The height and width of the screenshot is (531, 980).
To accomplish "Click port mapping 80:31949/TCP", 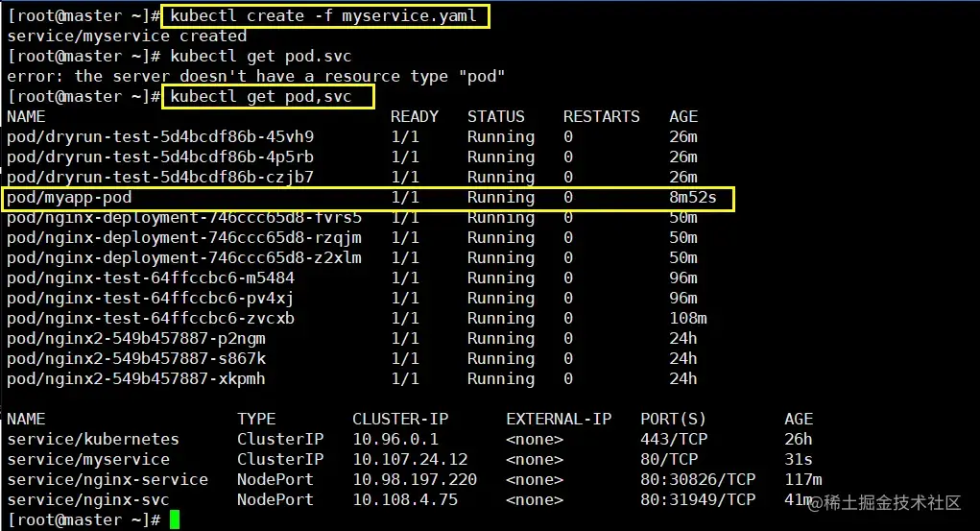I will coord(698,499).
